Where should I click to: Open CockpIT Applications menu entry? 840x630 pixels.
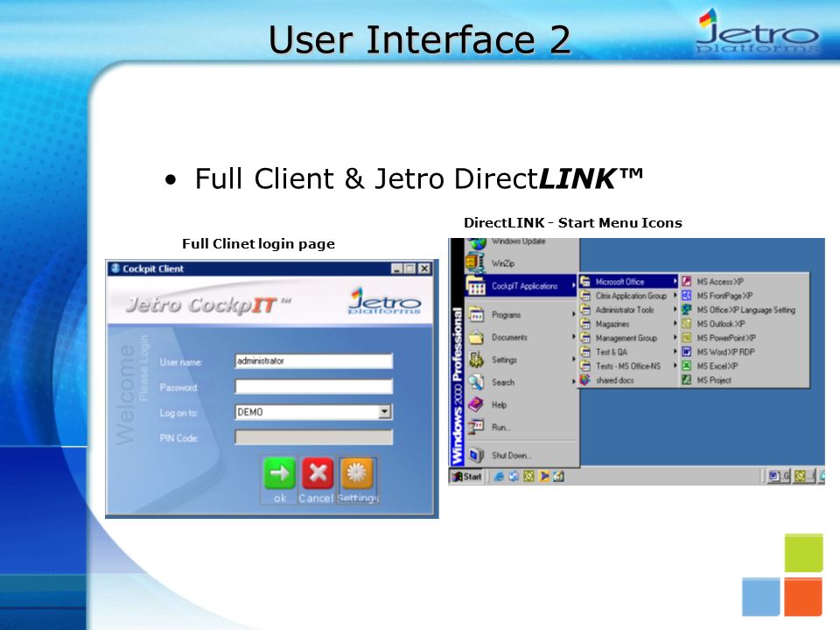coord(521,286)
